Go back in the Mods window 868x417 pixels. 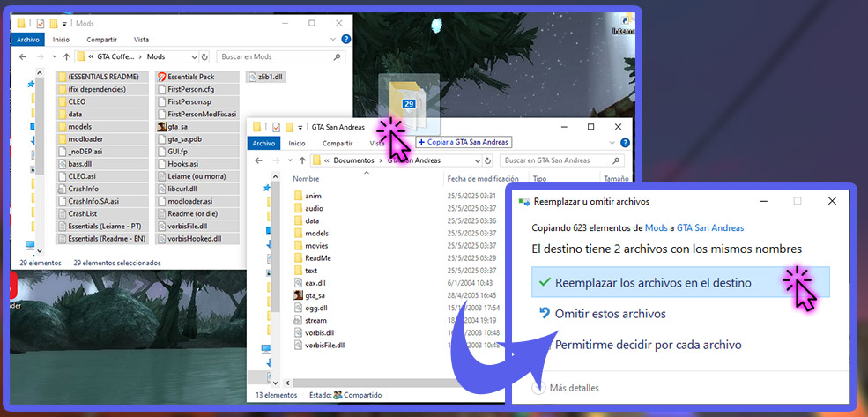pos(23,56)
